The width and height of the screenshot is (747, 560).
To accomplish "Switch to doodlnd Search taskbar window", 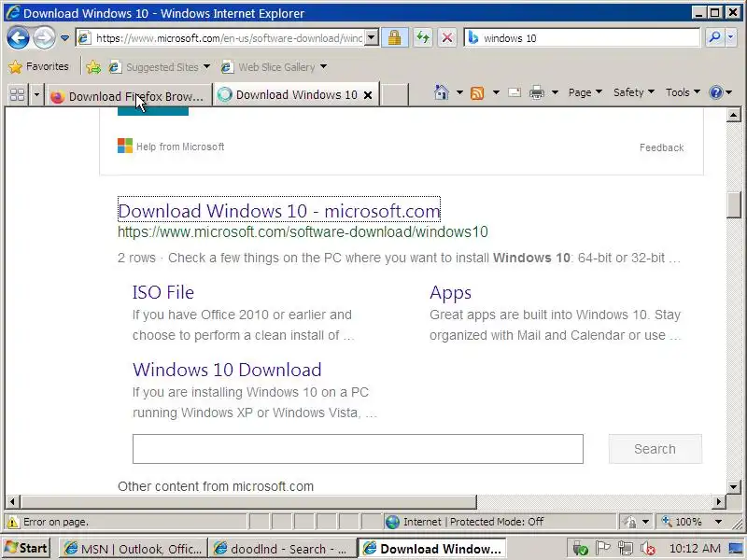I will 282,549.
